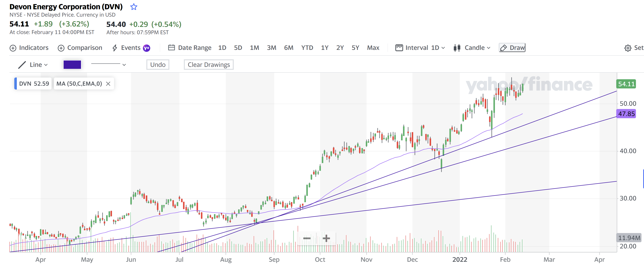Toggle the Draw mode button
The image size is (644, 272).
(x=512, y=48)
